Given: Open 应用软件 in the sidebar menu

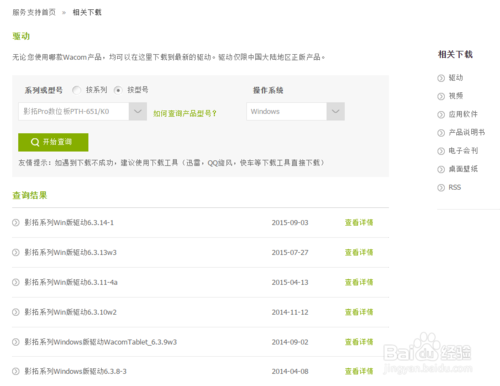Looking at the screenshot, I should point(463,114).
